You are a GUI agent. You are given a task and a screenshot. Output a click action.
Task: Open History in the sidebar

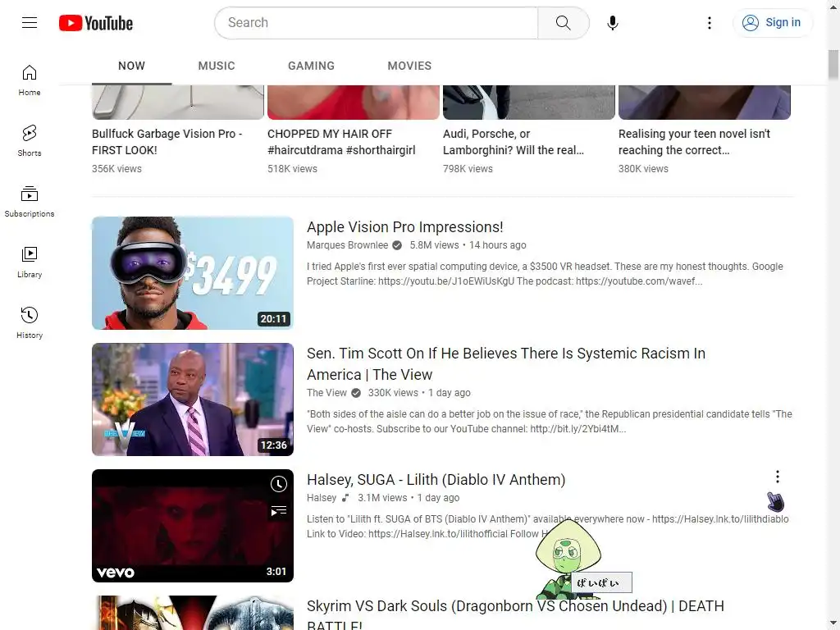click(30, 323)
